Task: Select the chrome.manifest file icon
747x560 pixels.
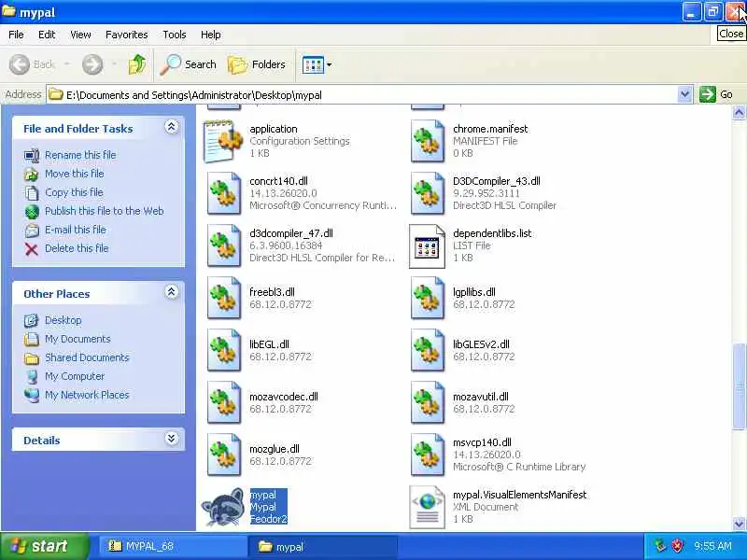Action: click(x=428, y=141)
